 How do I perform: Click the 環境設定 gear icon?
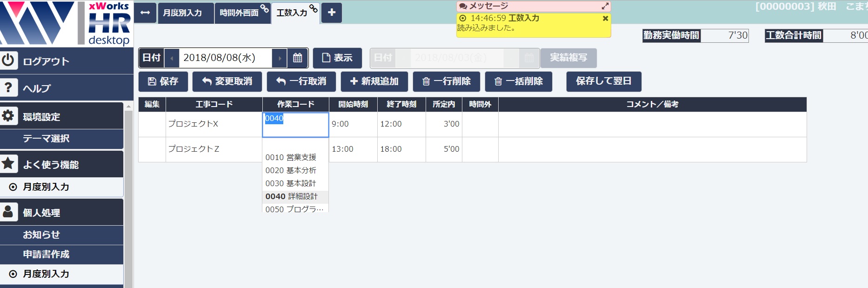point(8,116)
